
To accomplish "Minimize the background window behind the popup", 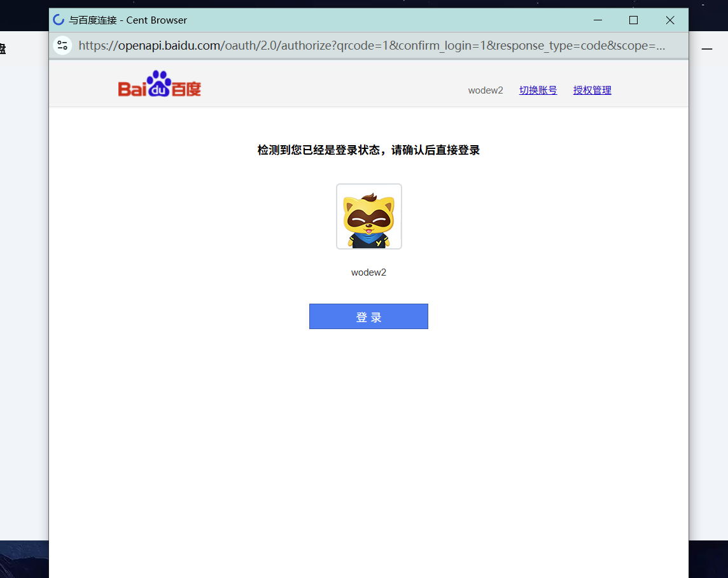I will (706, 49).
